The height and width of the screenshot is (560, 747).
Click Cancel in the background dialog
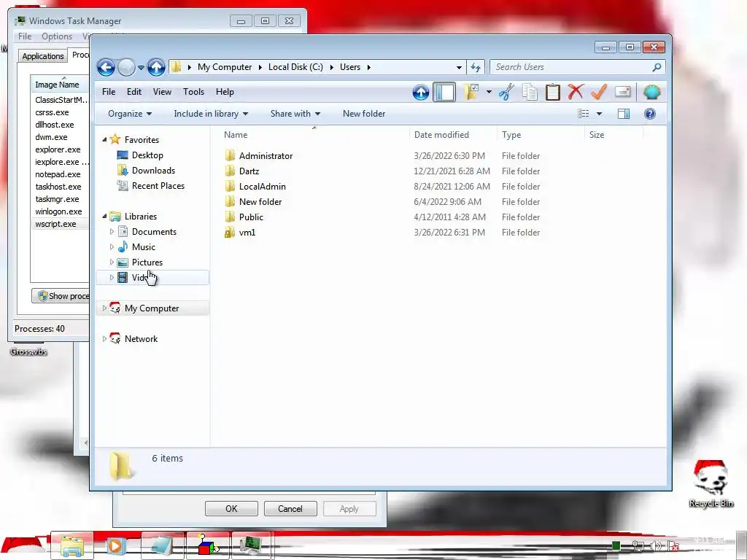[290, 508]
